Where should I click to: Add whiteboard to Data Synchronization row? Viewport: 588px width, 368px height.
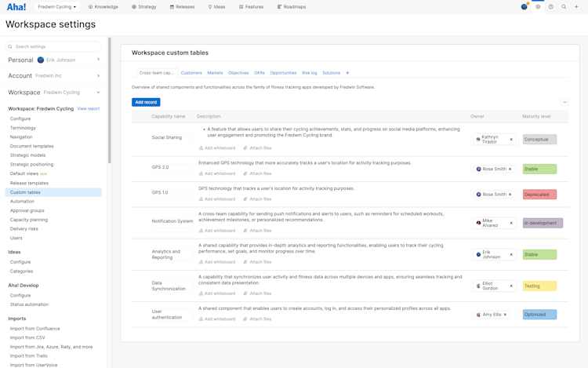click(x=217, y=293)
